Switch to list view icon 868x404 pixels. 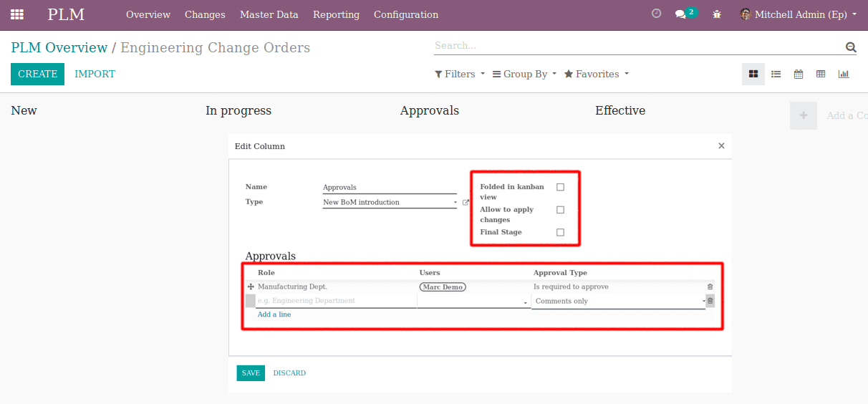coord(776,74)
